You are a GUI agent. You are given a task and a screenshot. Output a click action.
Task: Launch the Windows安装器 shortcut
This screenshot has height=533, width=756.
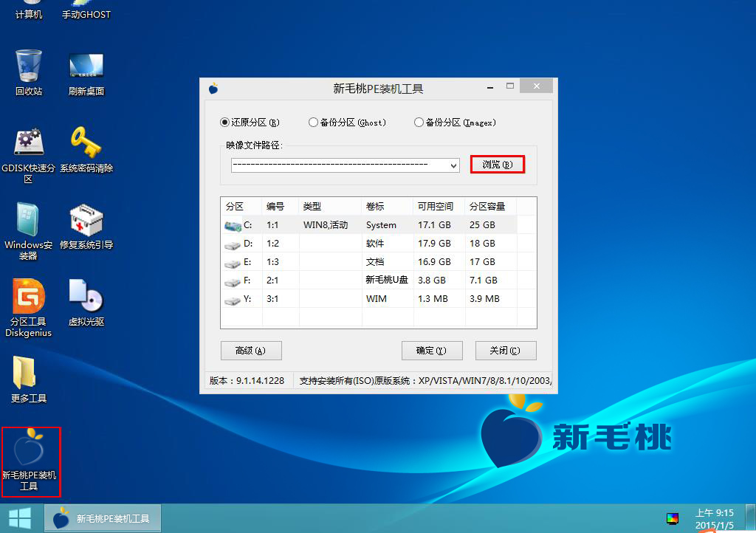tap(29, 231)
